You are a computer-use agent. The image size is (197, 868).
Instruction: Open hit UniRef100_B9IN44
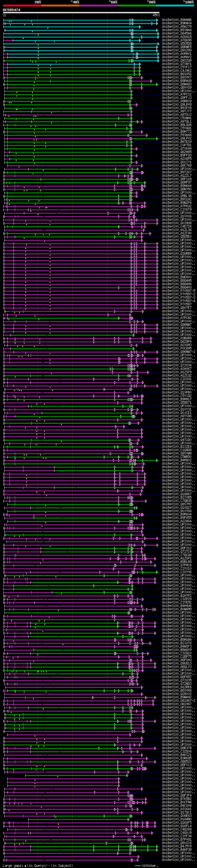[177, 30]
